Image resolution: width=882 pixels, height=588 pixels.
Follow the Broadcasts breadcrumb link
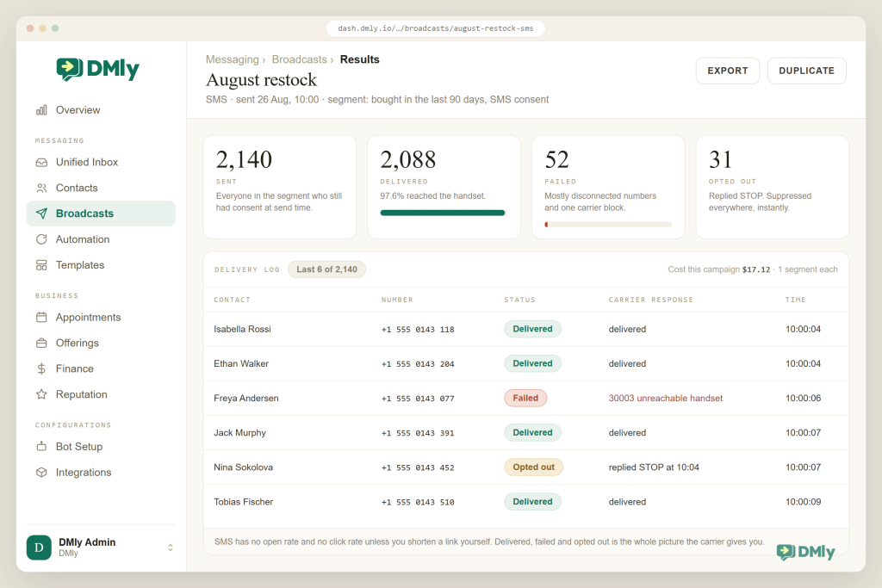coord(299,59)
